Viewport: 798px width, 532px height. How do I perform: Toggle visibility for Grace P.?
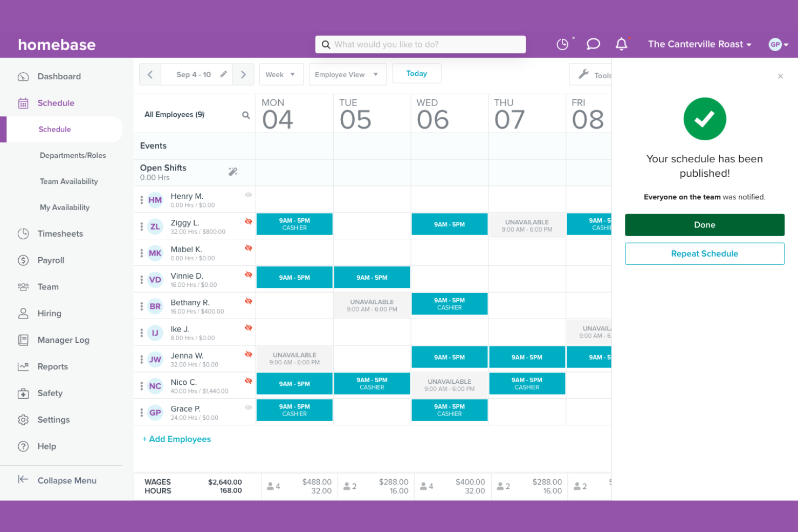[x=247, y=408]
